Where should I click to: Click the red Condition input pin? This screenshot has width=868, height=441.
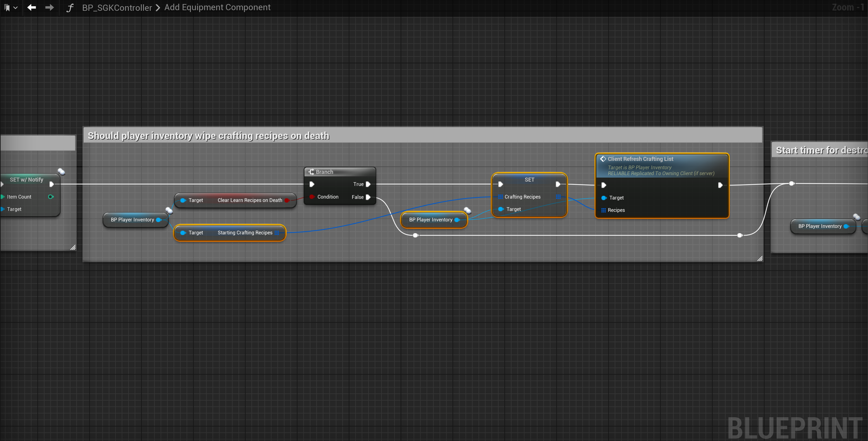312,197
